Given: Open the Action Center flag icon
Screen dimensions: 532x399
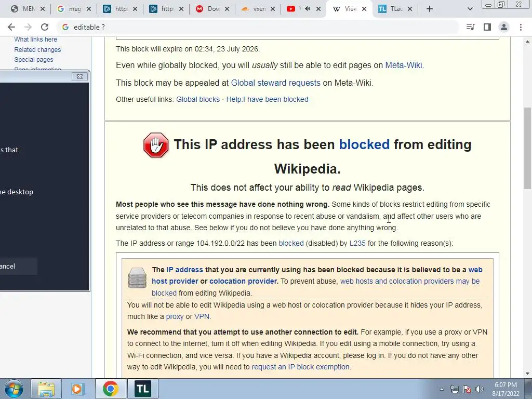Looking at the screenshot, I should click(467, 389).
